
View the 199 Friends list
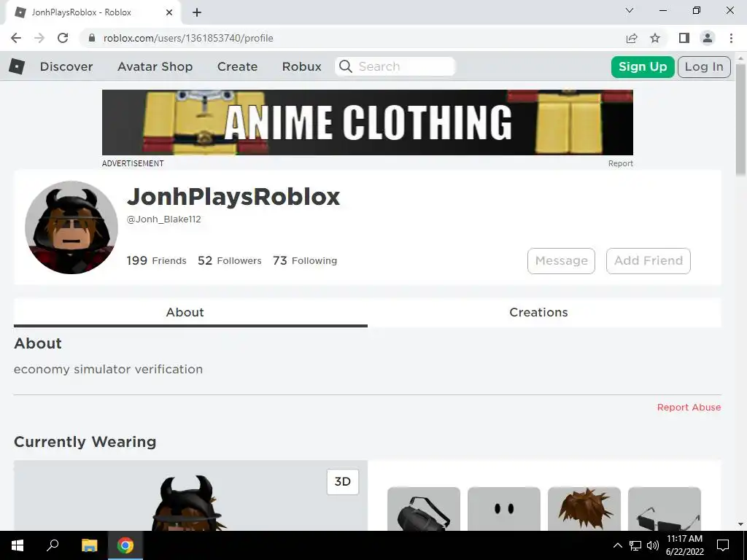tap(156, 260)
